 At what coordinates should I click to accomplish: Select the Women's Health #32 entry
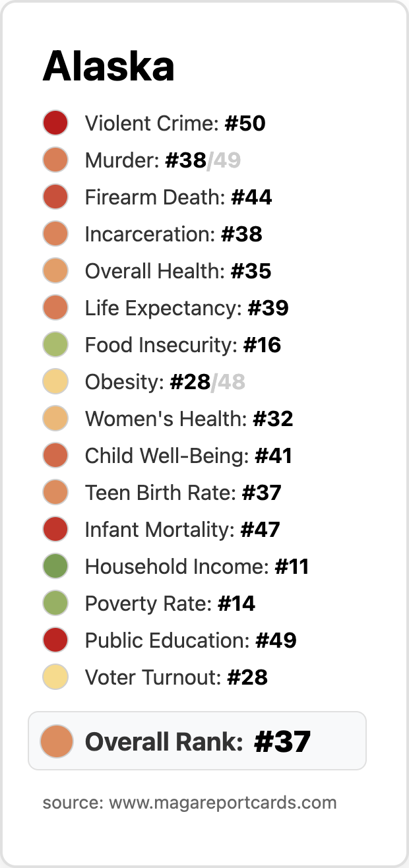pos(189,419)
